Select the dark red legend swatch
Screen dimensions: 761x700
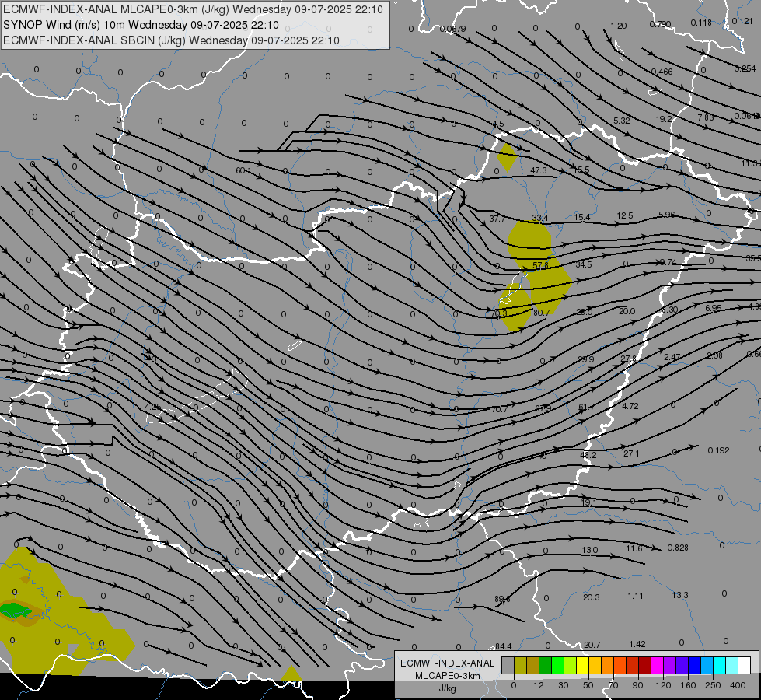(x=644, y=666)
